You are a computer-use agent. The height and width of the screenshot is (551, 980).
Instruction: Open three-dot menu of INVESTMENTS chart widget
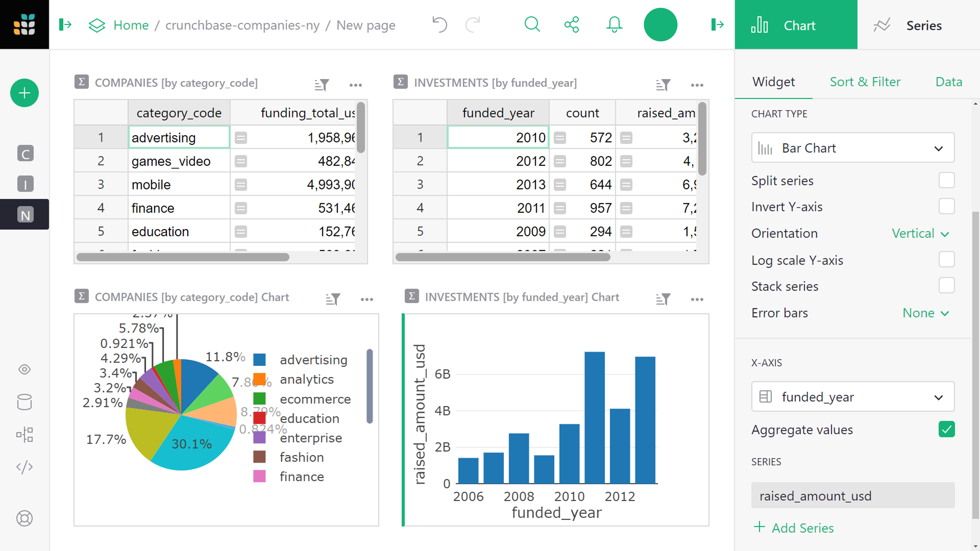coord(697,299)
